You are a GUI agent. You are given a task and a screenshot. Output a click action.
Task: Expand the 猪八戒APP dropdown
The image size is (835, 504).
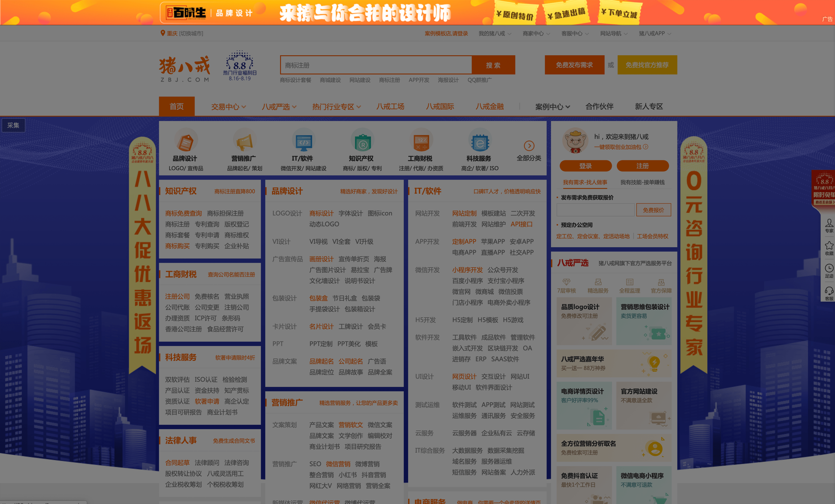coord(655,34)
